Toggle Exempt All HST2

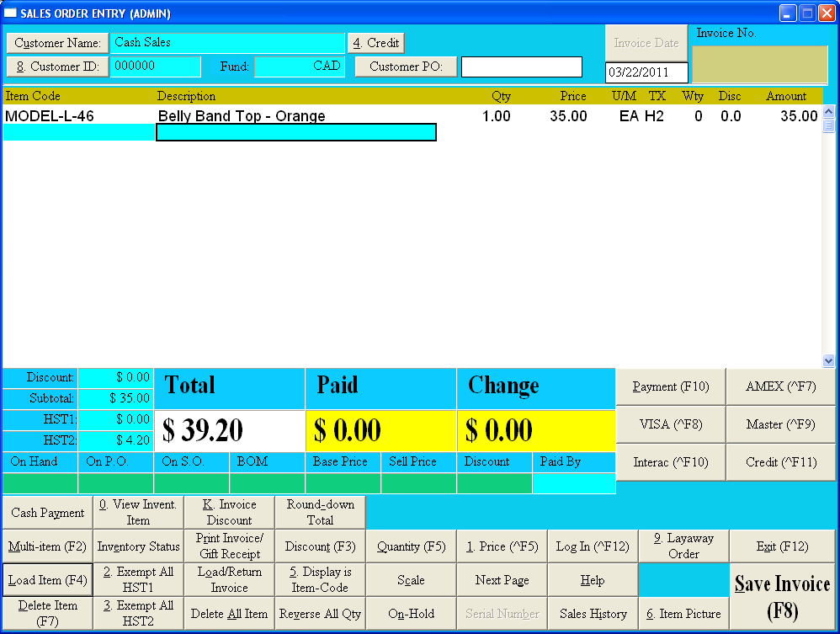pos(138,613)
